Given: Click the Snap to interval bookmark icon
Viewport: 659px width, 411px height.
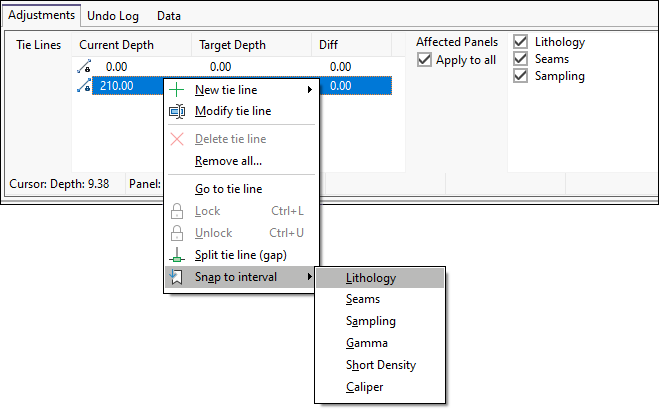Looking at the screenshot, I should coord(177,277).
